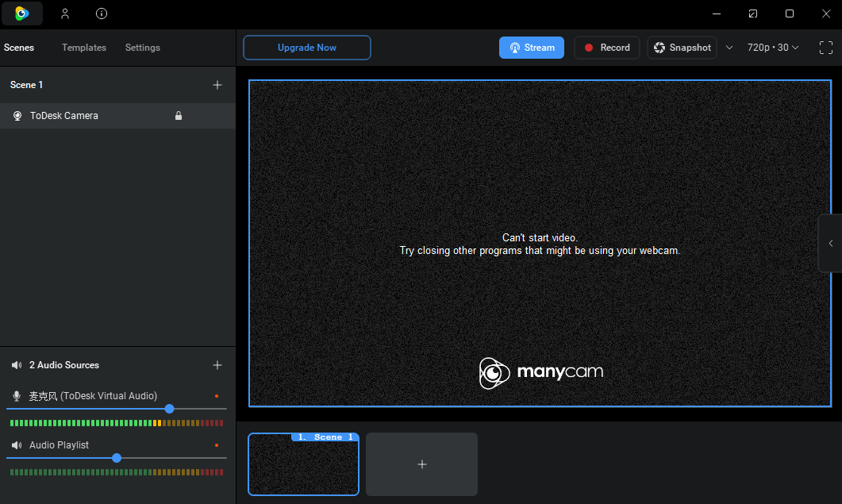Toggle the status dot for ToDesk Virtual Audio
Viewport: 842px width, 504px height.
coord(217,394)
